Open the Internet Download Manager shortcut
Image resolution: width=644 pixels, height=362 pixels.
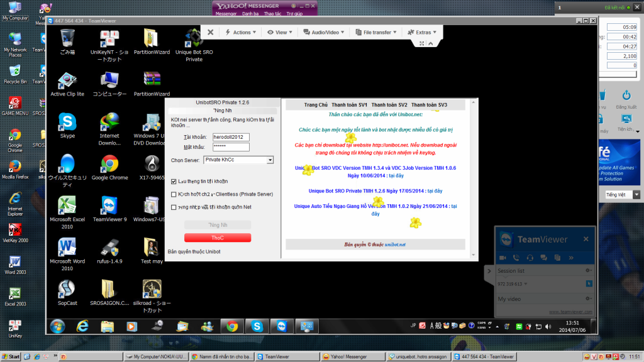pos(109,128)
